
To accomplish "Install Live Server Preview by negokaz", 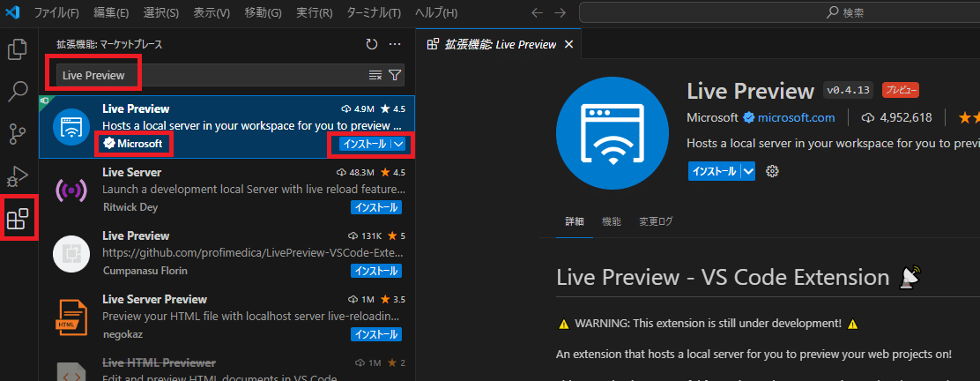I will click(375, 334).
